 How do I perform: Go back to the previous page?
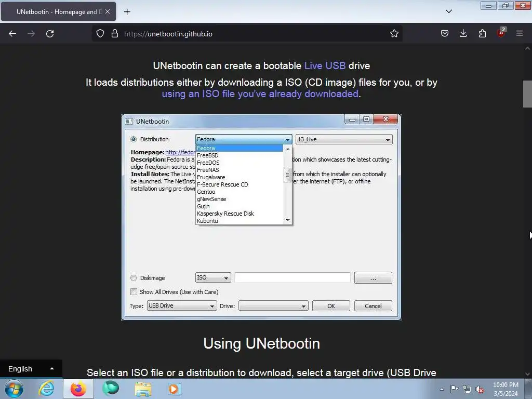[x=12, y=34]
